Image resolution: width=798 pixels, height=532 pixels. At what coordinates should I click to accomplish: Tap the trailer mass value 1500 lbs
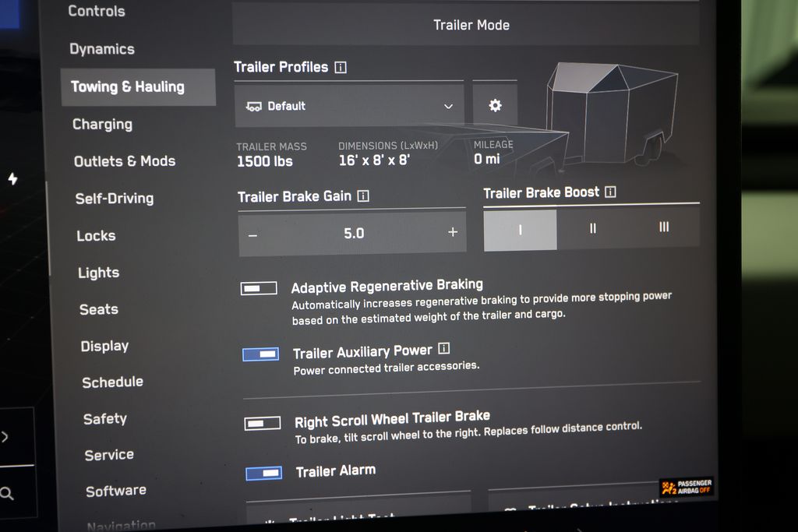(x=265, y=162)
